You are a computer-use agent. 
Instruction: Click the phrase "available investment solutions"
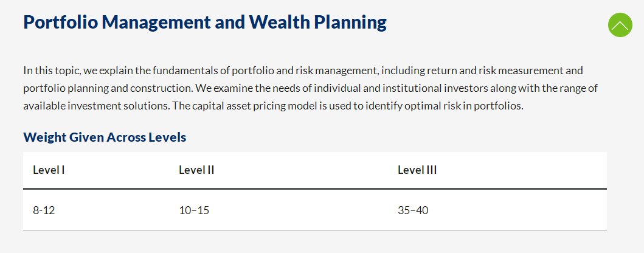pos(95,106)
